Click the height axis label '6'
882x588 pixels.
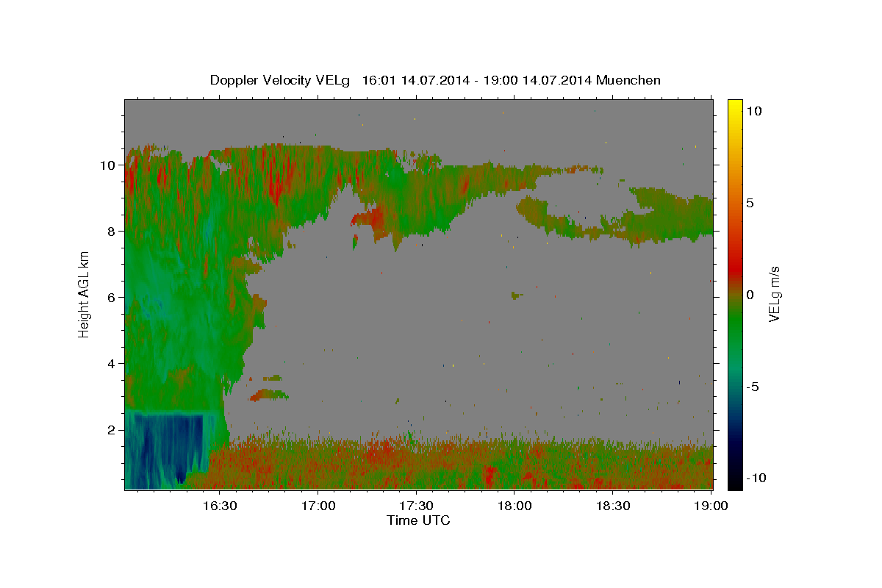[112, 298]
